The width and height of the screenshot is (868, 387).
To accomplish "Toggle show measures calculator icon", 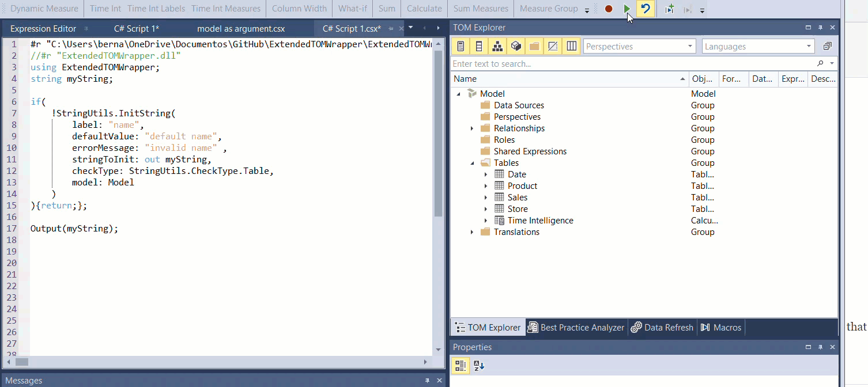I will click(x=461, y=47).
